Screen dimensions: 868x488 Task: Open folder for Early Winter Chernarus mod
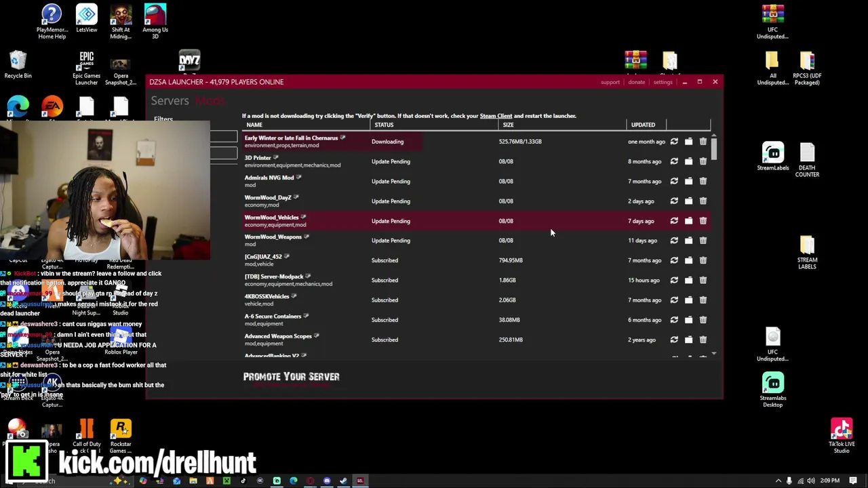coord(688,142)
